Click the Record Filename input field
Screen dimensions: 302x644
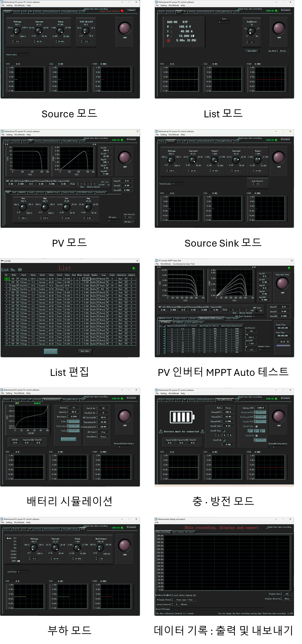pyautogui.click(x=217, y=609)
